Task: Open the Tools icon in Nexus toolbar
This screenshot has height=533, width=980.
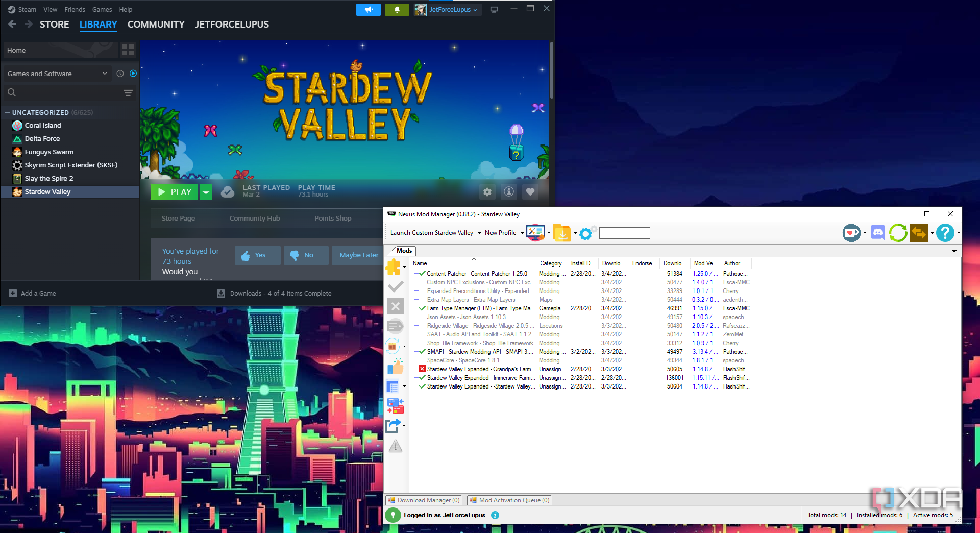Action: coord(535,233)
